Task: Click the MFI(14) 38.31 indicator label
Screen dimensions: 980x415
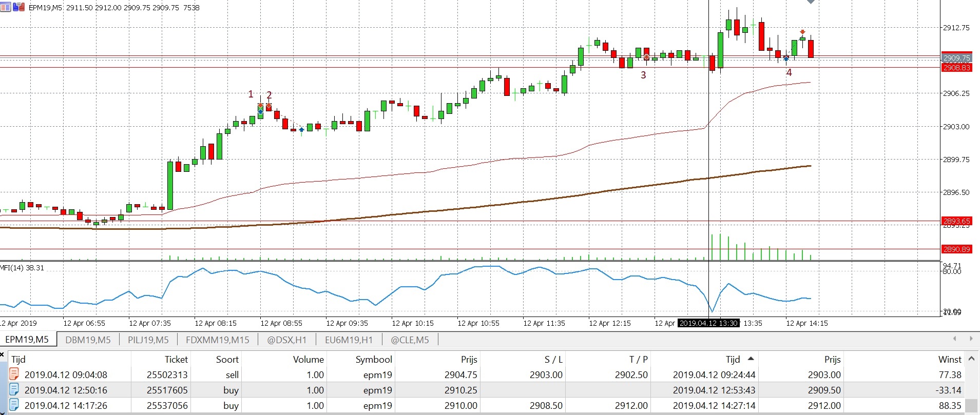Action: (22, 268)
